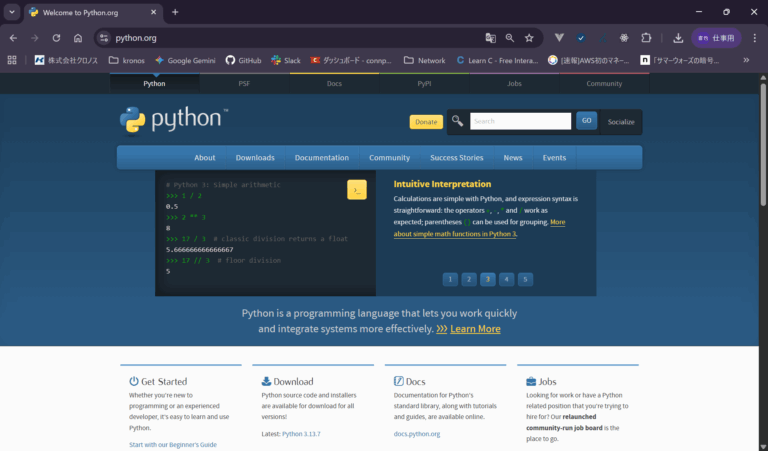
Task: Show browser downloads
Action: tap(678, 38)
